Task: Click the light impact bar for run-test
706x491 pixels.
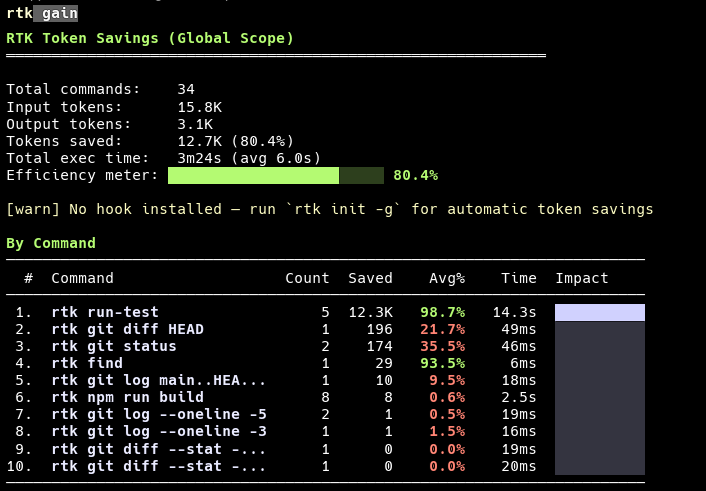Action: [x=600, y=313]
